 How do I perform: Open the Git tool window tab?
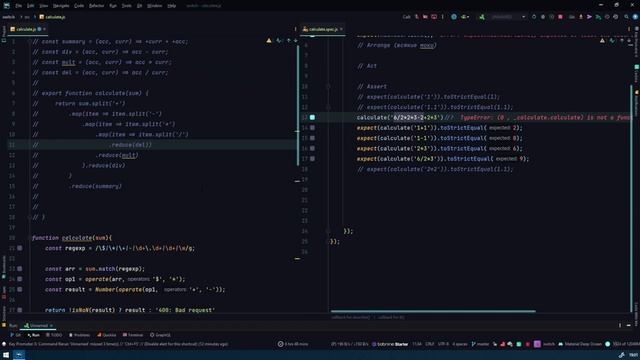pyautogui.click(x=16, y=335)
